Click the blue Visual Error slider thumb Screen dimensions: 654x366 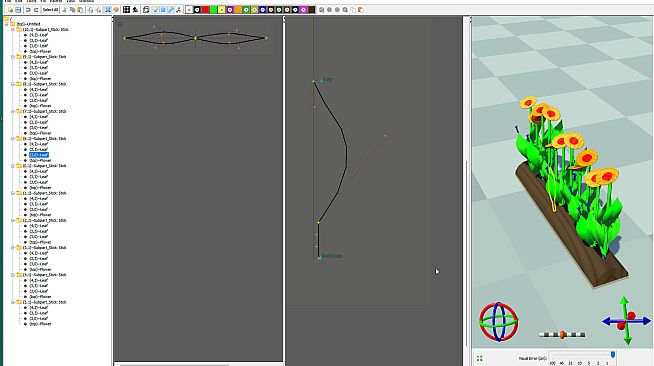613,355
